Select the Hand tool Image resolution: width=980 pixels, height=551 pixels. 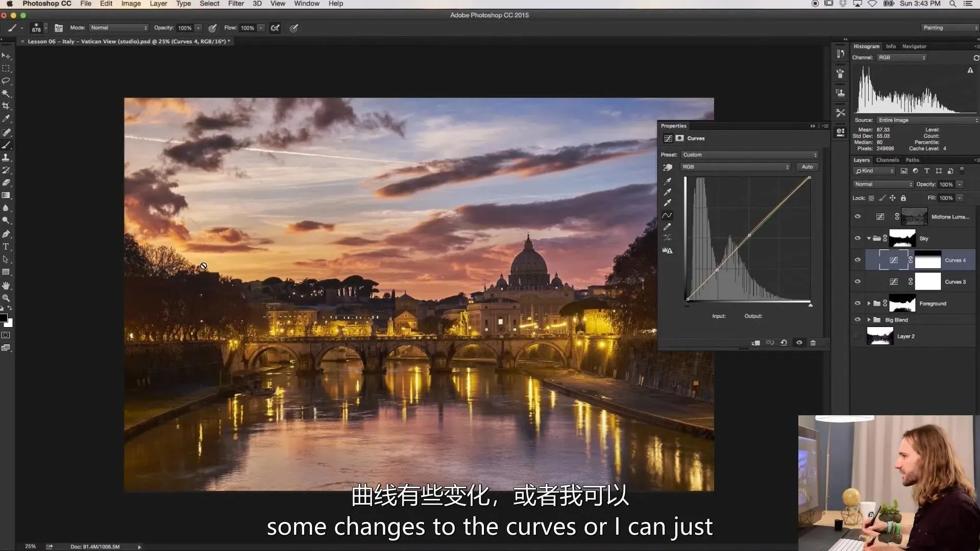pos(6,285)
